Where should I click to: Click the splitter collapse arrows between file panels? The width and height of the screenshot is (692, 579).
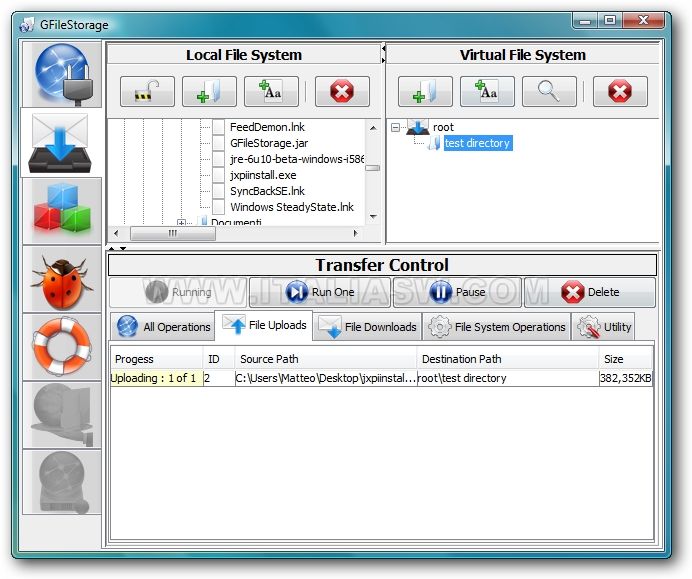(x=384, y=53)
